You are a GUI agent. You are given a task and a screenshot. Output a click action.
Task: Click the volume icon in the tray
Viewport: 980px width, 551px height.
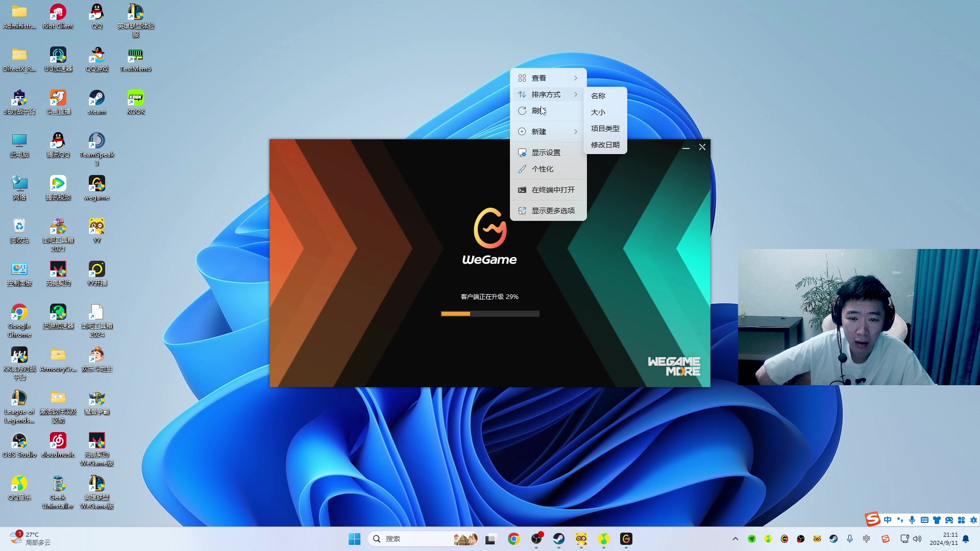point(917,539)
